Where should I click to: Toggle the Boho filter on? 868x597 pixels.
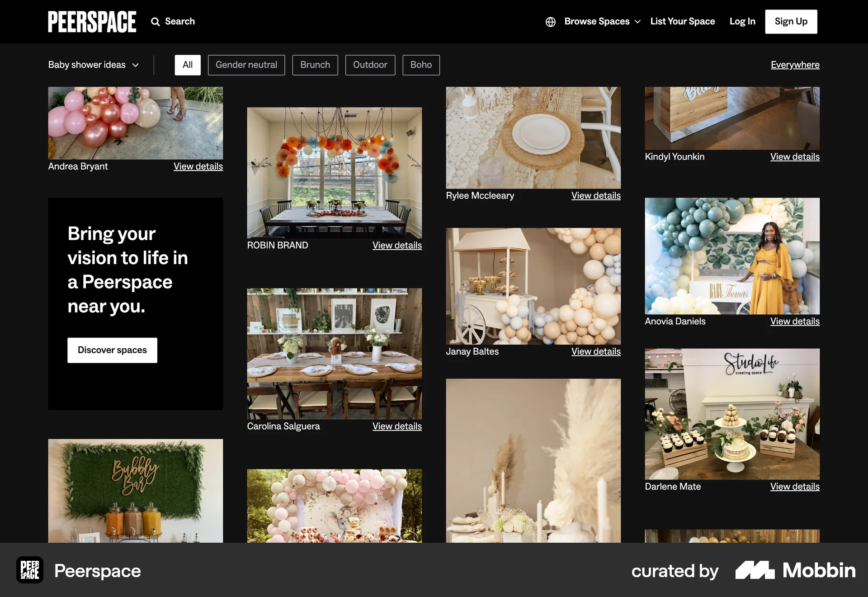421,65
